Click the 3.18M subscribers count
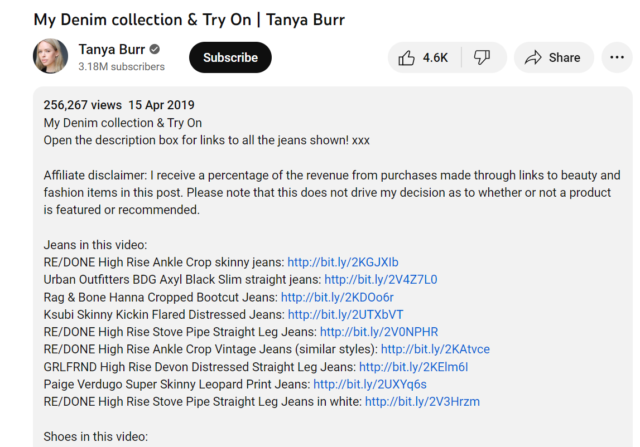Screen dimensions: 640x447 tap(121, 67)
